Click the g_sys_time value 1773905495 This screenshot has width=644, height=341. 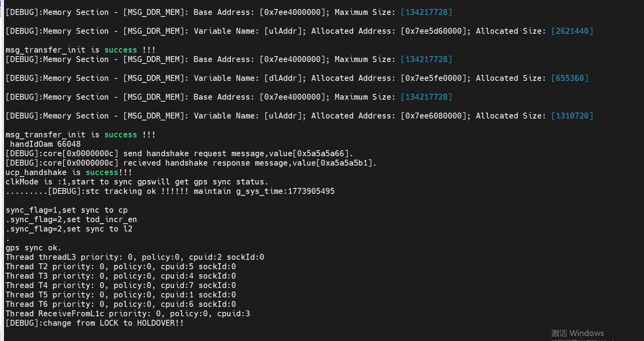click(311, 191)
